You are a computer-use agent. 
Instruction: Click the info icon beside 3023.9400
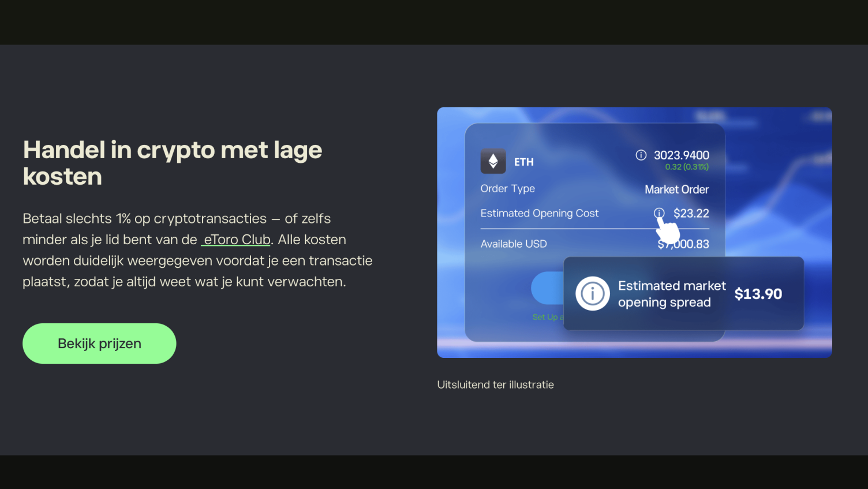(641, 155)
